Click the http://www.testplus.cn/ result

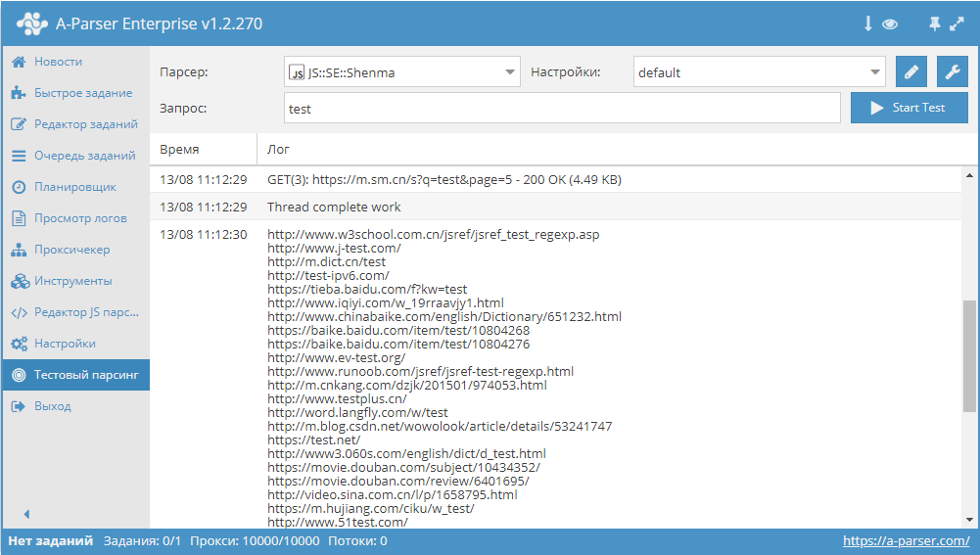pyautogui.click(x=337, y=398)
